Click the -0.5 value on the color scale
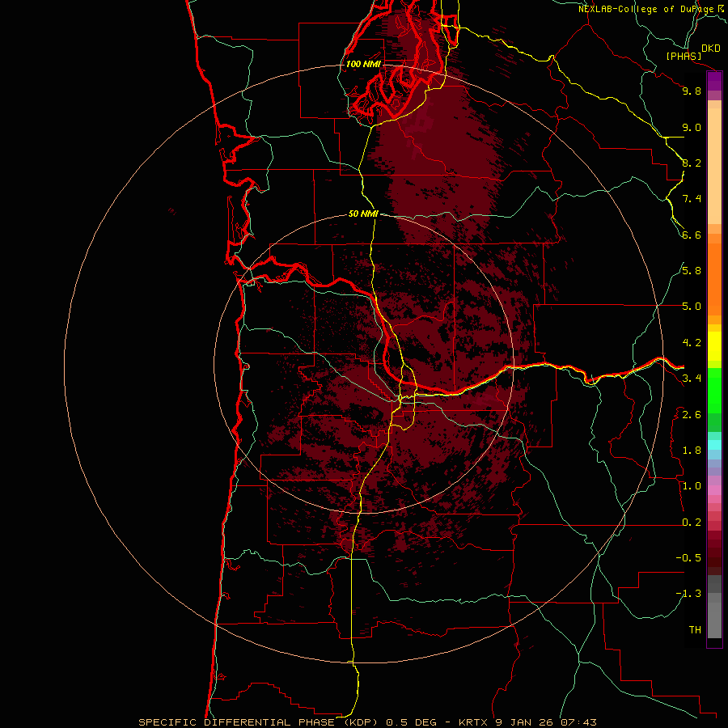Screen dimensions: 728x728 688,557
